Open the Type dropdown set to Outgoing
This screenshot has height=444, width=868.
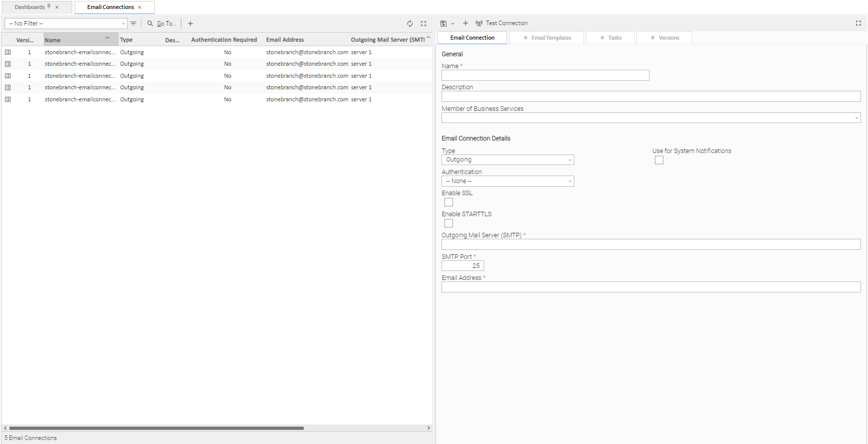point(507,160)
